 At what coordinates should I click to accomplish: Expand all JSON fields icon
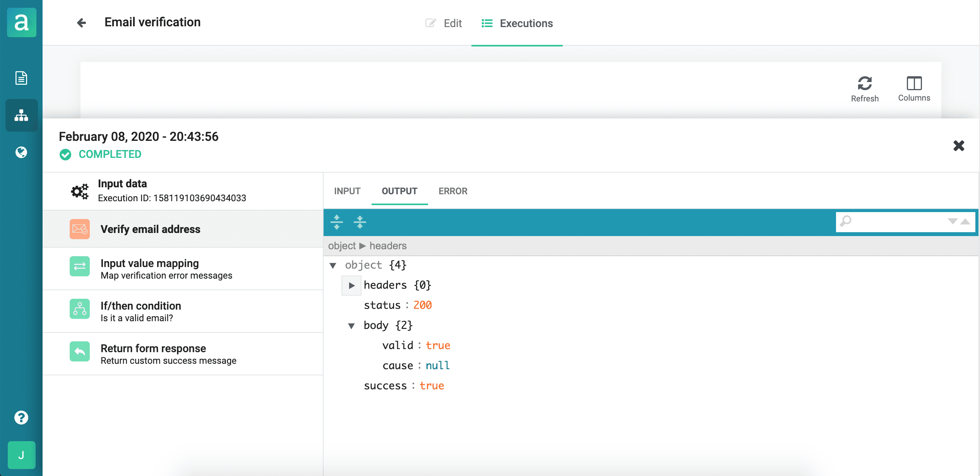click(337, 222)
